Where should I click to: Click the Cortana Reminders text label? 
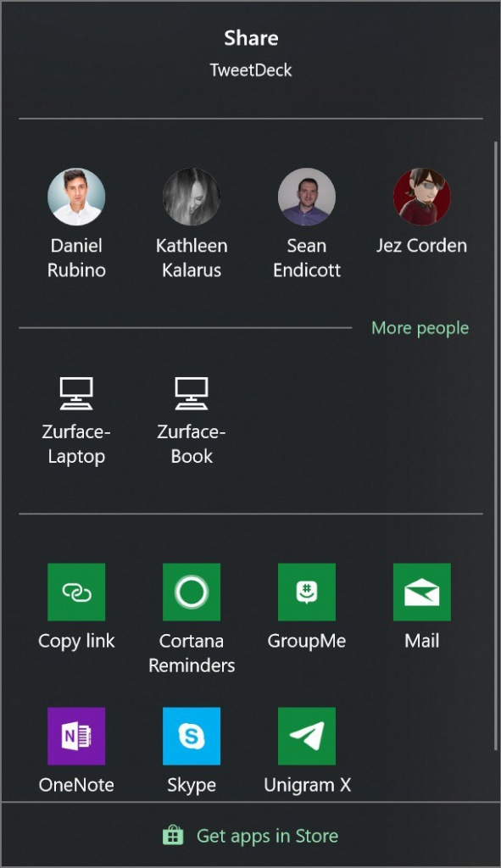pos(192,653)
